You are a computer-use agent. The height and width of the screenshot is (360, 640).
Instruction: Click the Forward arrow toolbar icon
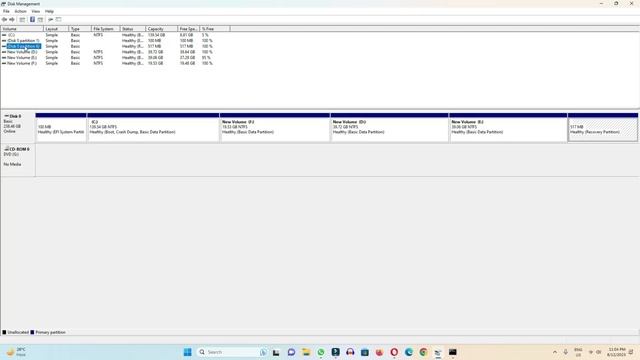point(12,20)
